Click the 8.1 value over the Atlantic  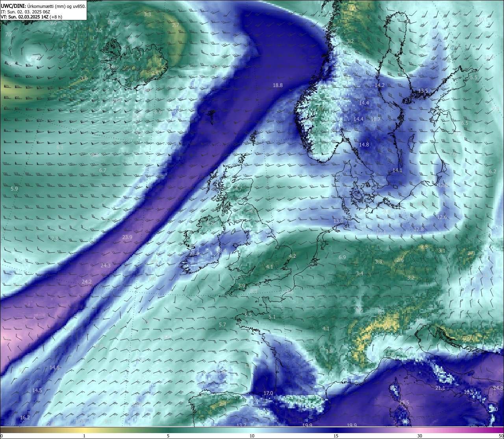[x=60, y=147]
